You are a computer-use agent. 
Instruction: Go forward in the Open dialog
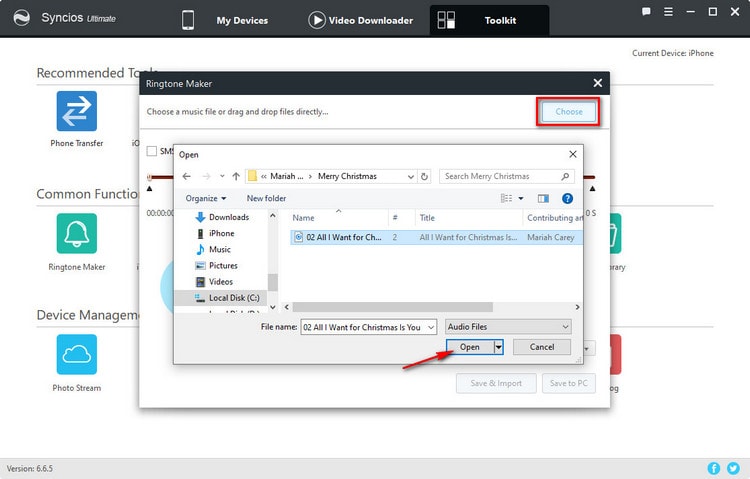[206, 177]
